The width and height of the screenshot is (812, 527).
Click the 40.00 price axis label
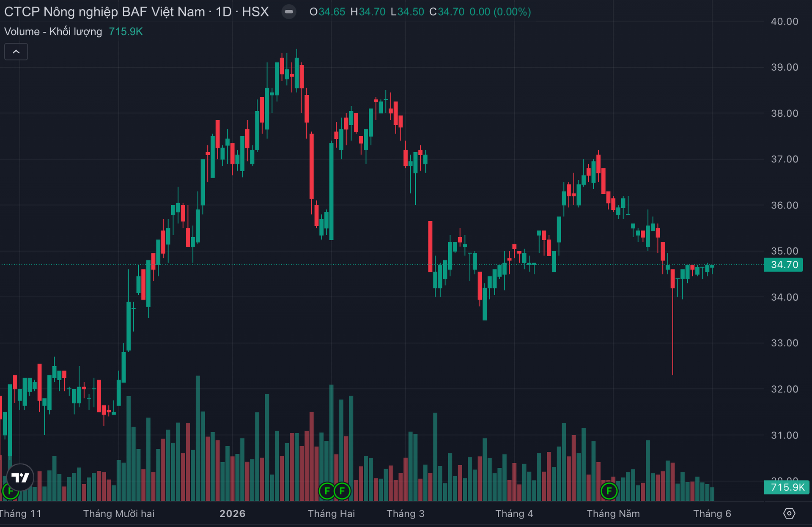pyautogui.click(x=785, y=22)
